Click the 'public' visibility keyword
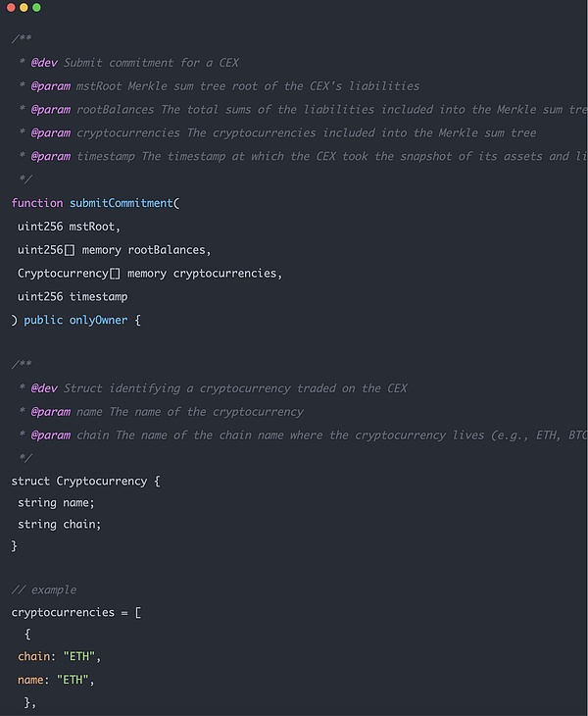The image size is (588, 716). click(x=43, y=320)
